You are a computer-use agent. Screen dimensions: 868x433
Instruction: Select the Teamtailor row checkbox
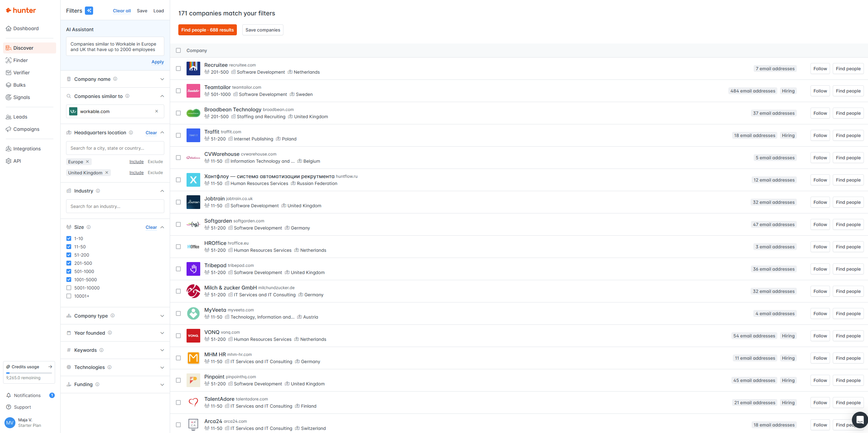(178, 91)
